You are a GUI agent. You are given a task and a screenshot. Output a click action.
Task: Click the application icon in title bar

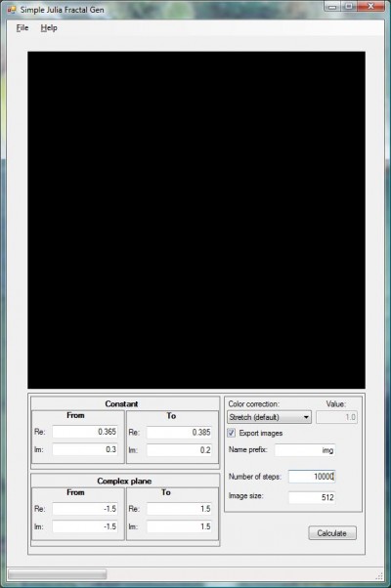(x=12, y=10)
